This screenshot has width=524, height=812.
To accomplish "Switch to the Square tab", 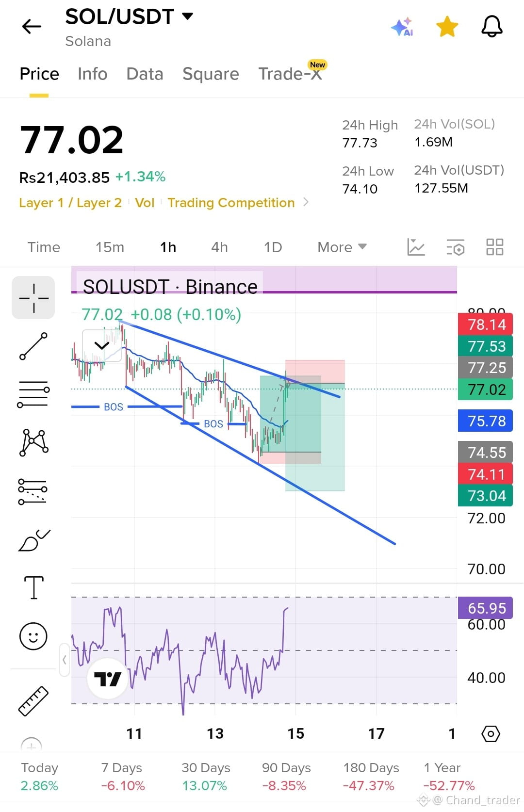I will coord(211,74).
